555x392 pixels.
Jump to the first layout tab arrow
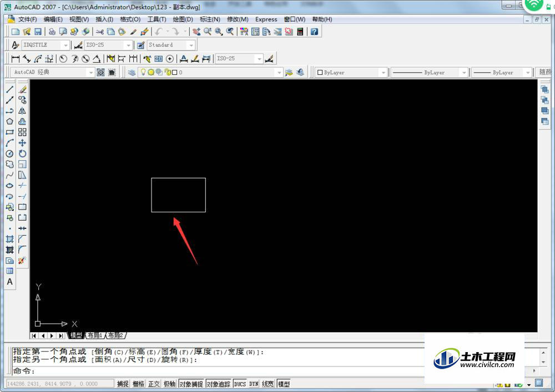[x=34, y=335]
